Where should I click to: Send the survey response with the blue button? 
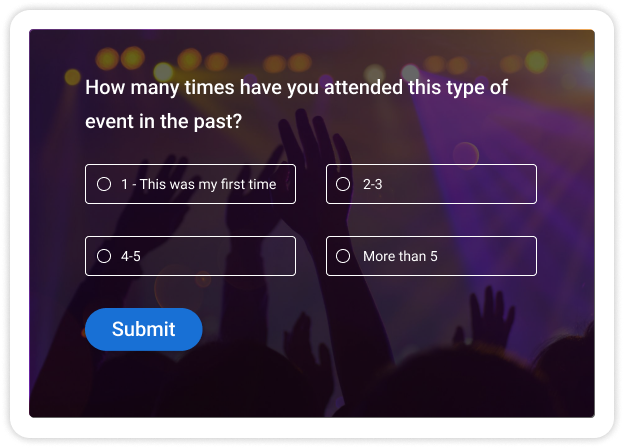click(144, 329)
